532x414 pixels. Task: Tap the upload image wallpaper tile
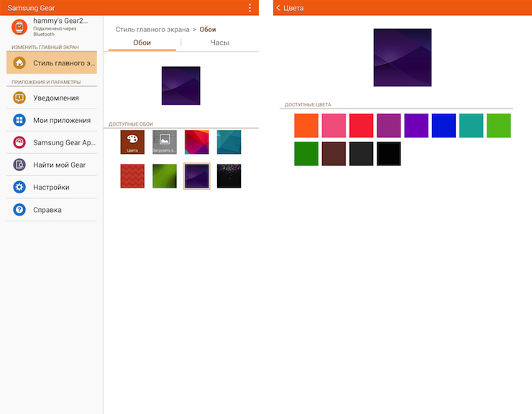tap(165, 142)
